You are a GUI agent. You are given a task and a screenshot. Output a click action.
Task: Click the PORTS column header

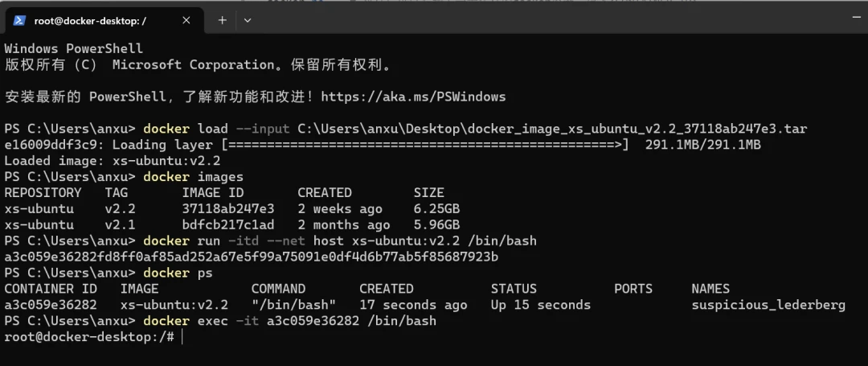633,289
